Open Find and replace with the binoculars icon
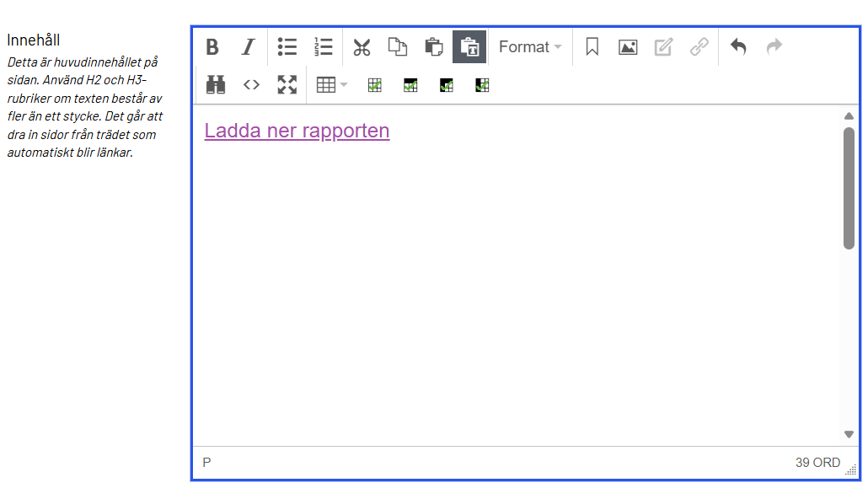This screenshot has height=488, width=868. tap(216, 84)
